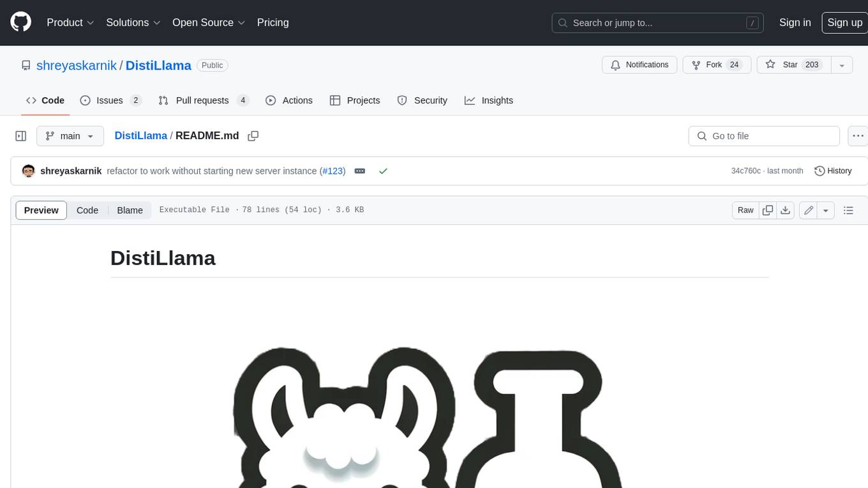
Task: Open the main branch selector
Action: coord(70,136)
